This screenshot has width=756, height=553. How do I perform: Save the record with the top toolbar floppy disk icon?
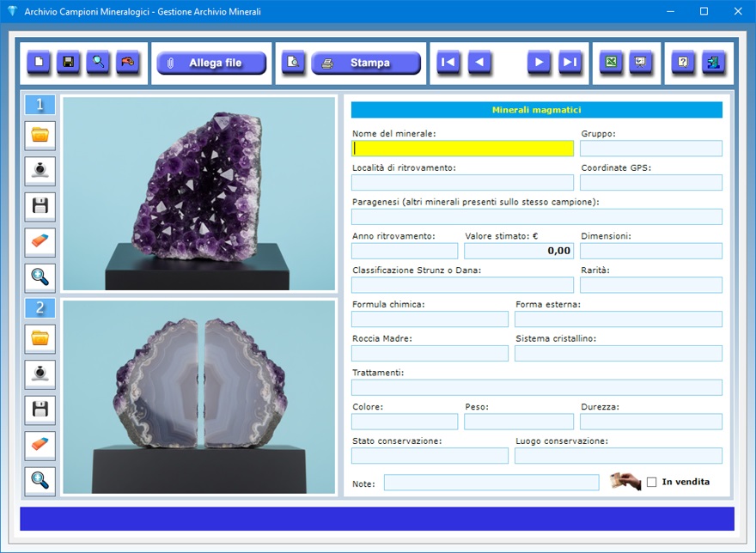pos(69,63)
